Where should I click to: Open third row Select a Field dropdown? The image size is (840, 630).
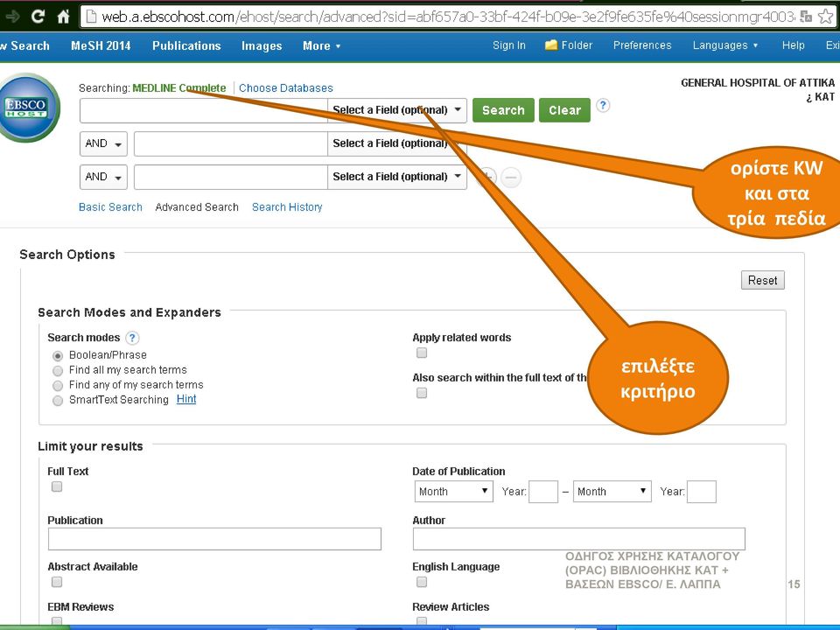click(x=397, y=177)
